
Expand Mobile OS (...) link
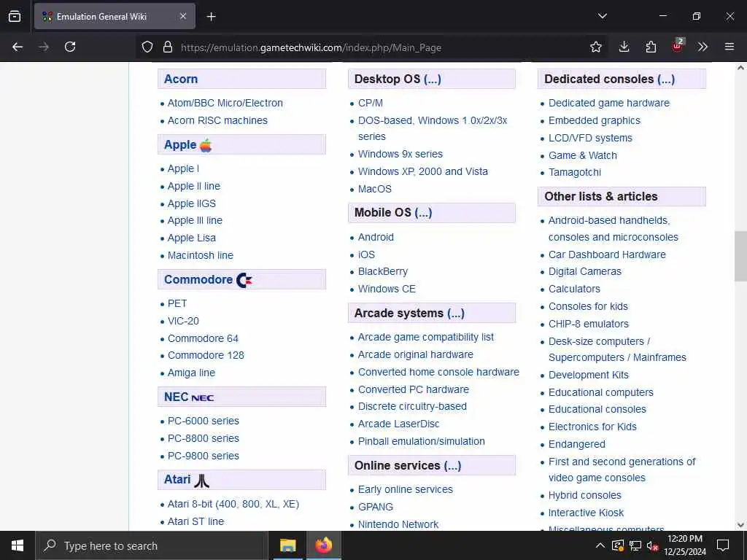point(423,212)
